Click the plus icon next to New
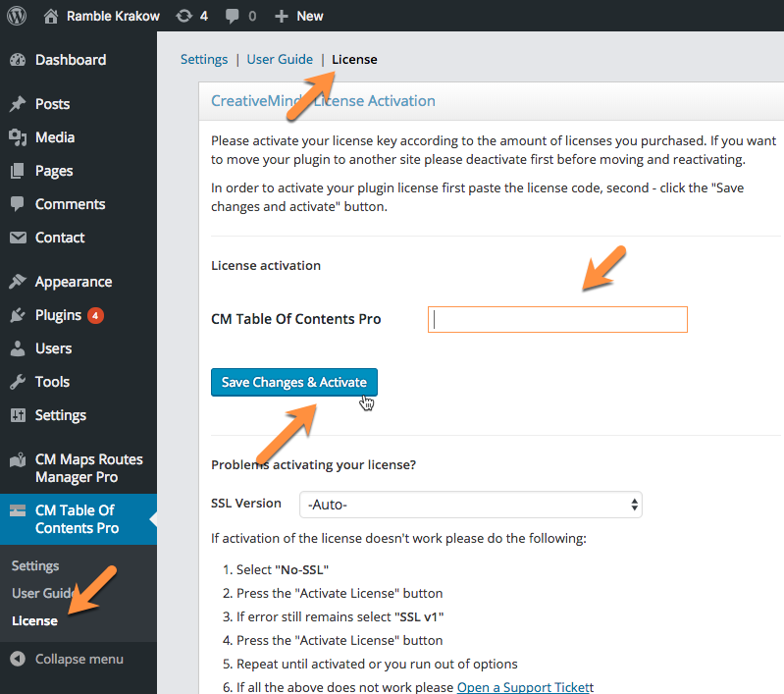 tap(282, 17)
